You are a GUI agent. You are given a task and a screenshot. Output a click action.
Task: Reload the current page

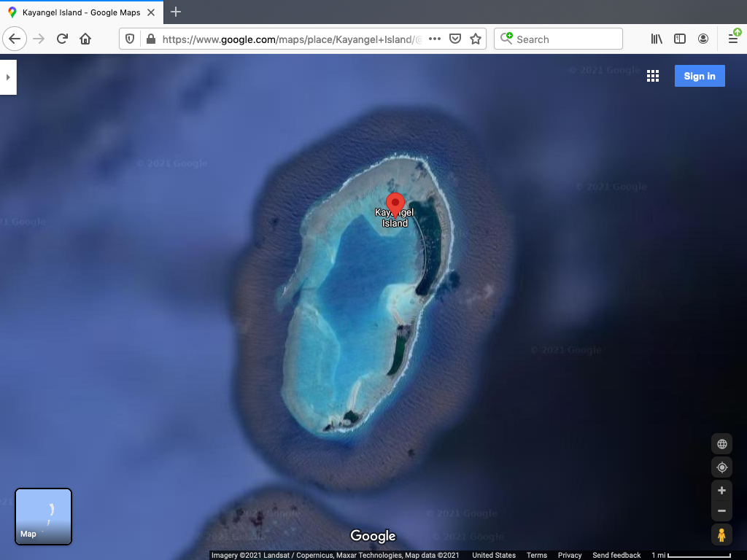coord(62,39)
